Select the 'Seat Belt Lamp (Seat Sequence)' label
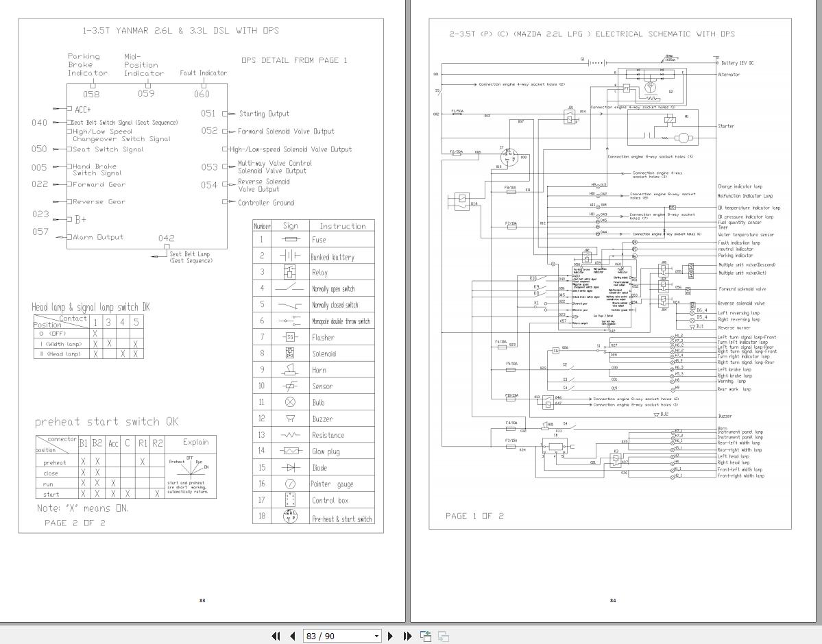 (x=191, y=257)
